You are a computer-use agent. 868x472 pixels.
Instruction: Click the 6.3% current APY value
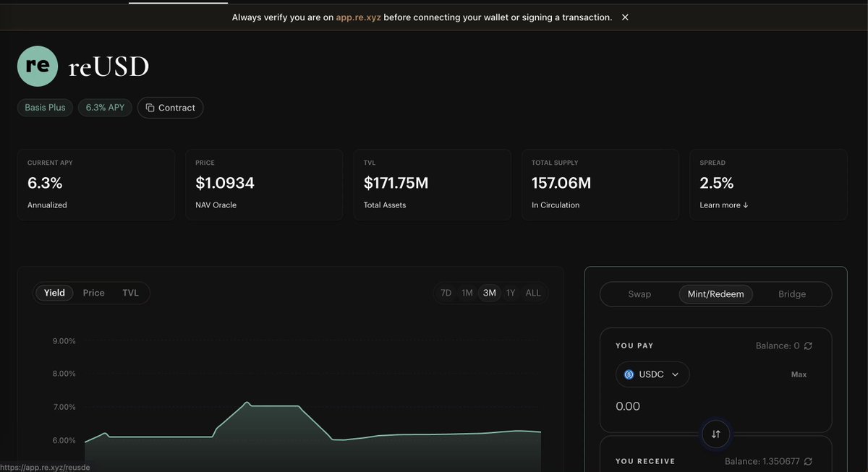[45, 183]
